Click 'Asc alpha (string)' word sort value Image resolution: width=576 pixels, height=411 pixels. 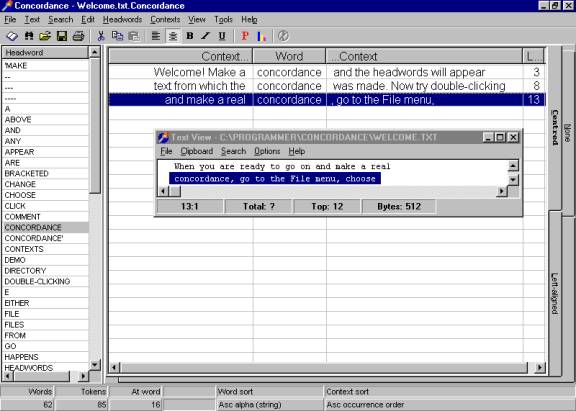pyautogui.click(x=250, y=405)
